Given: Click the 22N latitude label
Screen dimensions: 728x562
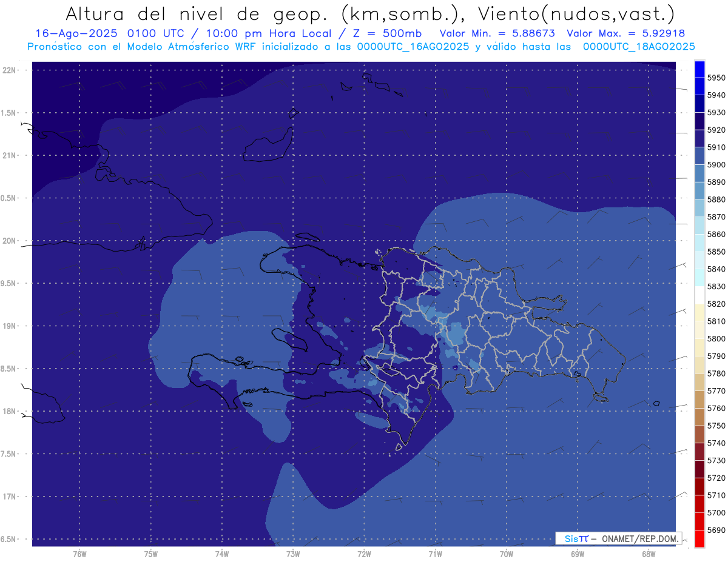Looking at the screenshot, I should 9,70.
